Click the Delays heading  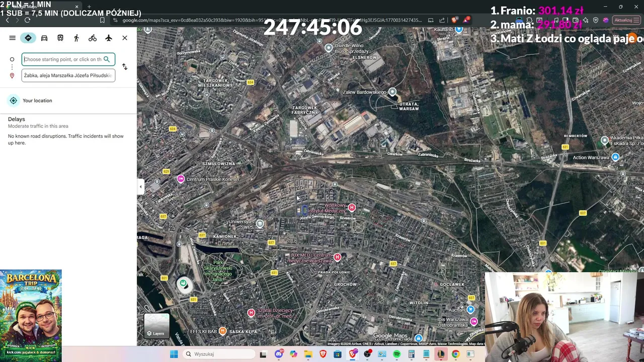tap(17, 119)
